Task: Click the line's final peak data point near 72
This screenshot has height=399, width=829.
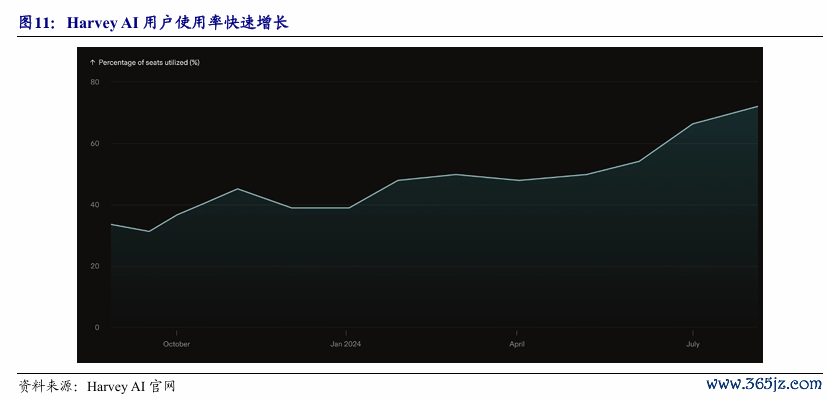Action: coord(758,106)
